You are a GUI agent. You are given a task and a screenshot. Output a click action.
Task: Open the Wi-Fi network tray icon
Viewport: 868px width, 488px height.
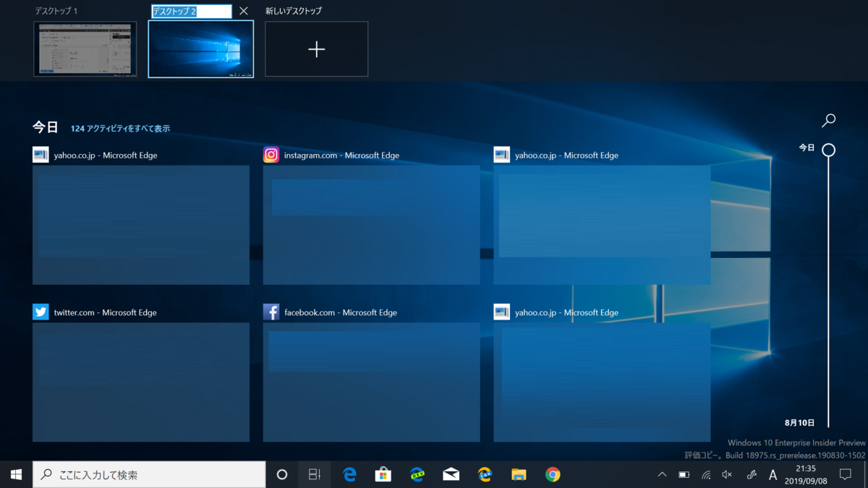(x=705, y=475)
